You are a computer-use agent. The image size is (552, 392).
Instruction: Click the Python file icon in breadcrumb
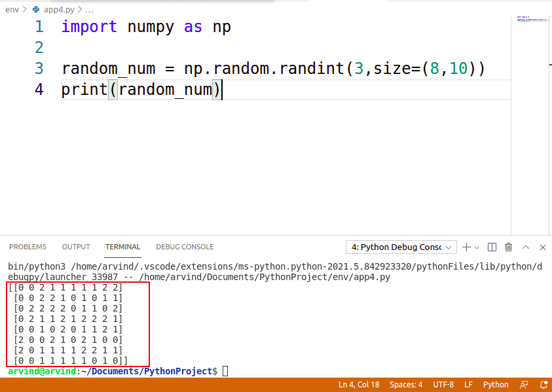point(36,10)
